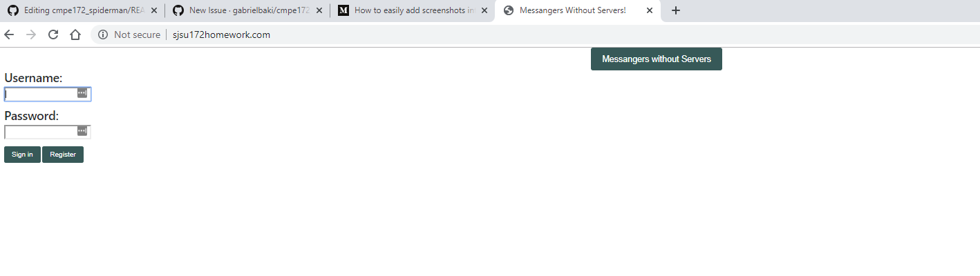Viewport: 980px width, 276px height.
Task: Go back using the browser back arrow
Action: 9,34
